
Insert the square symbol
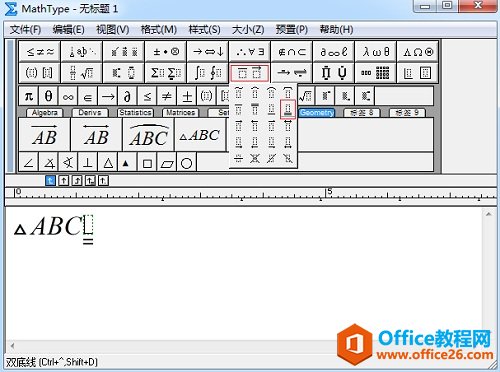(x=147, y=163)
